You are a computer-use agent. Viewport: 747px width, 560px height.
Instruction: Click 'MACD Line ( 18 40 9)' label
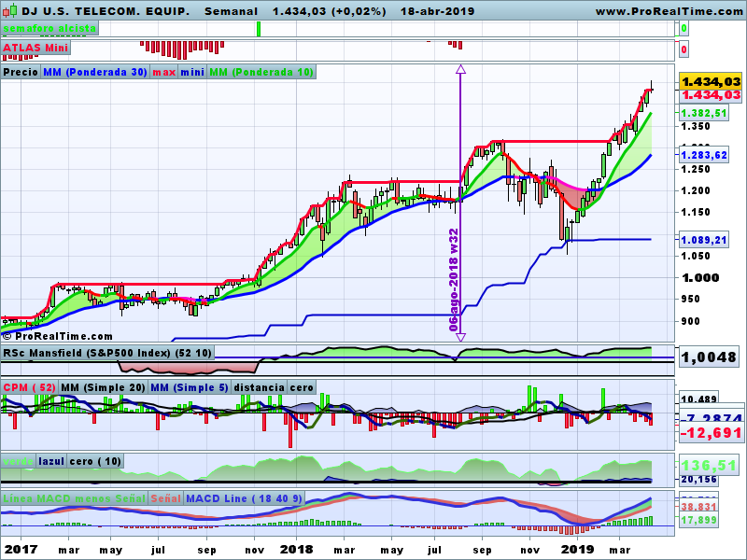(245, 498)
